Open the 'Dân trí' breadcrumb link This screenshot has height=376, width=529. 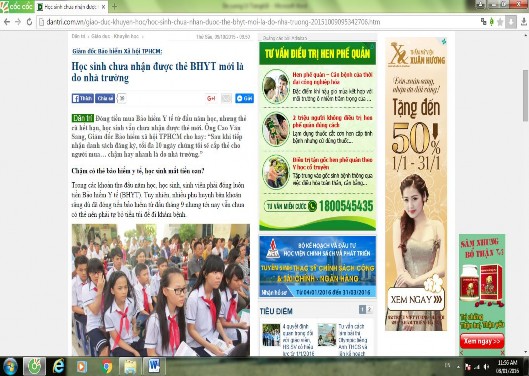[78, 36]
